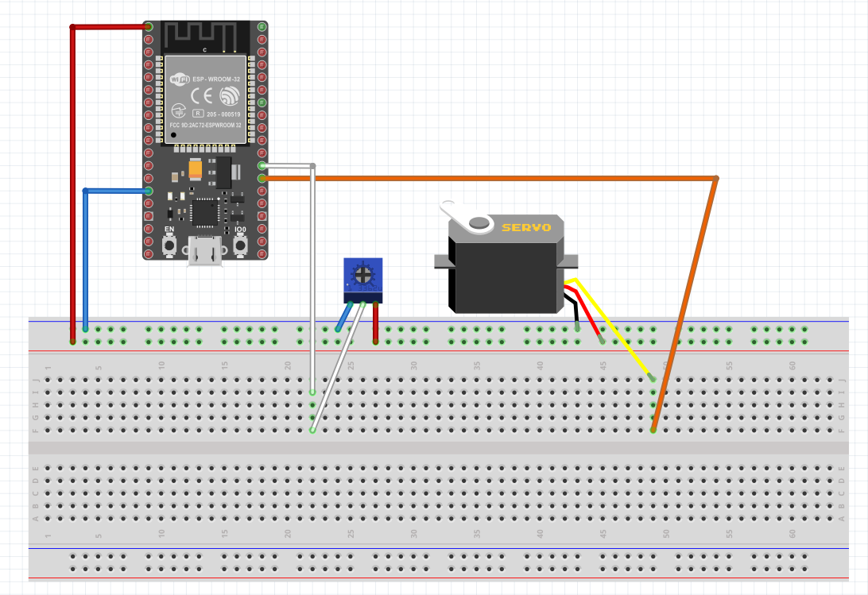Select the red power wire from the ESP32
The width and height of the screenshot is (868, 595).
pyautogui.click(x=74, y=159)
